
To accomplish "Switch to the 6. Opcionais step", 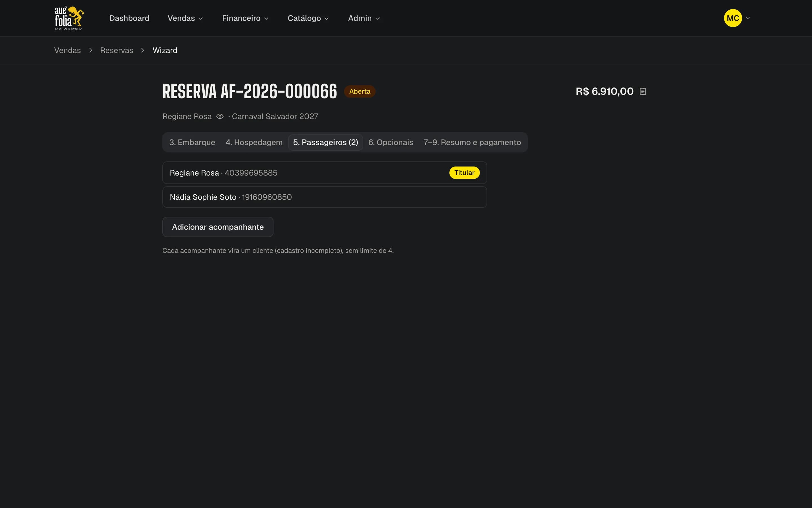I will (390, 143).
